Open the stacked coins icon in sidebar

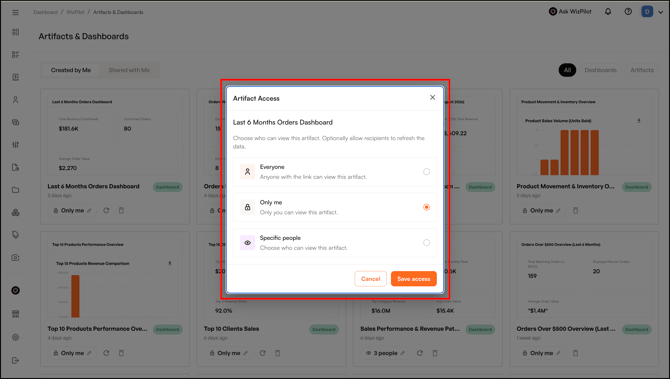[15, 122]
